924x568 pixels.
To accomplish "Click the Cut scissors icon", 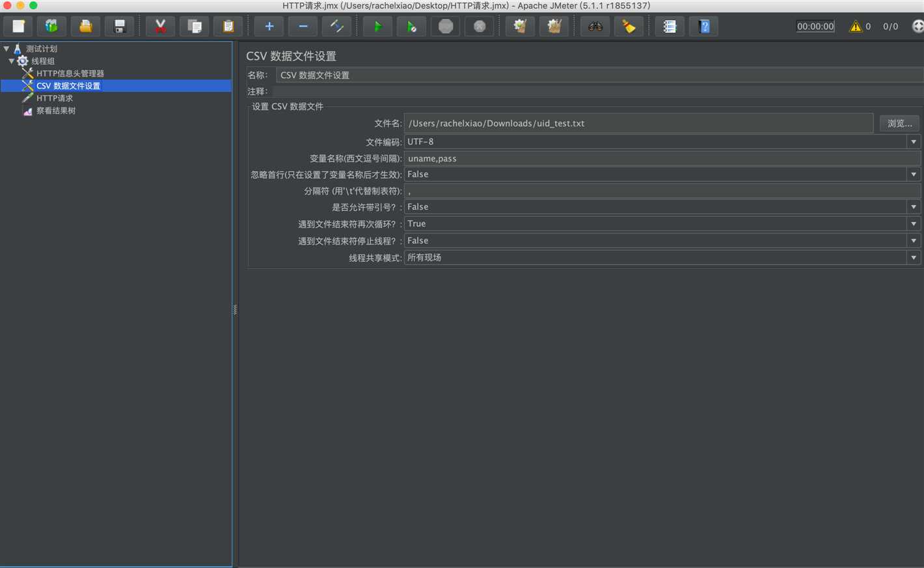I will pos(160,27).
